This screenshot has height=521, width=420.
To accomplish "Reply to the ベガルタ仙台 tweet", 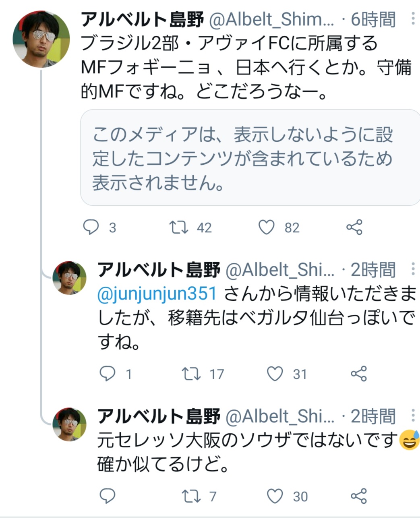I will [108, 374].
